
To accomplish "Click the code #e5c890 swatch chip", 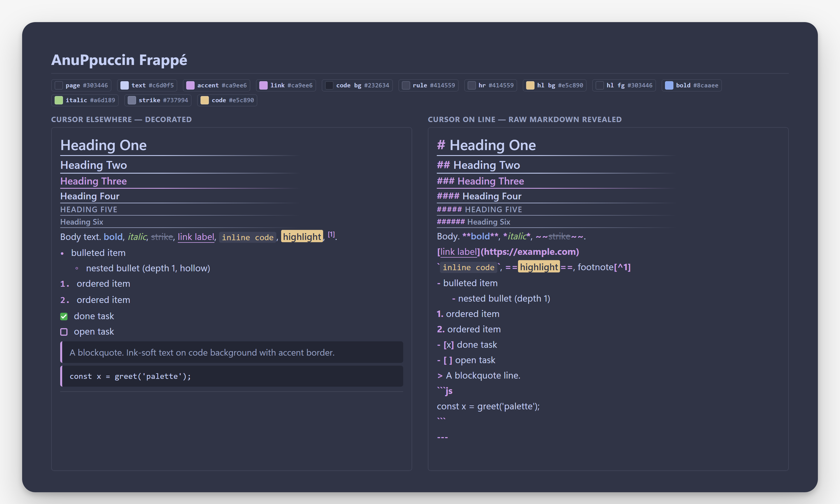I will tap(227, 100).
